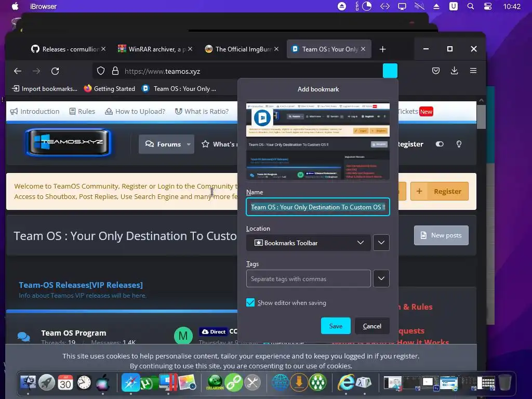Open a new tab with plus icon
This screenshot has height=399, width=532.
point(382,49)
